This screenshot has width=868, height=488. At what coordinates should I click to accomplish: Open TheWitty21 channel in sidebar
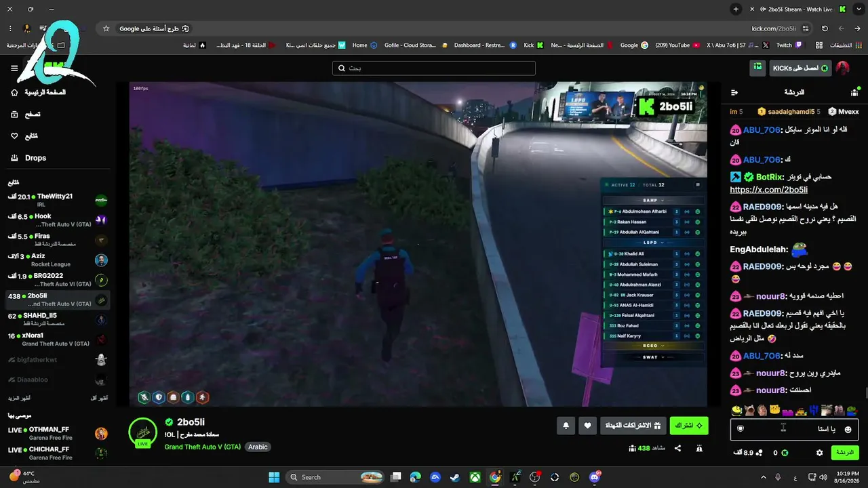click(58, 200)
